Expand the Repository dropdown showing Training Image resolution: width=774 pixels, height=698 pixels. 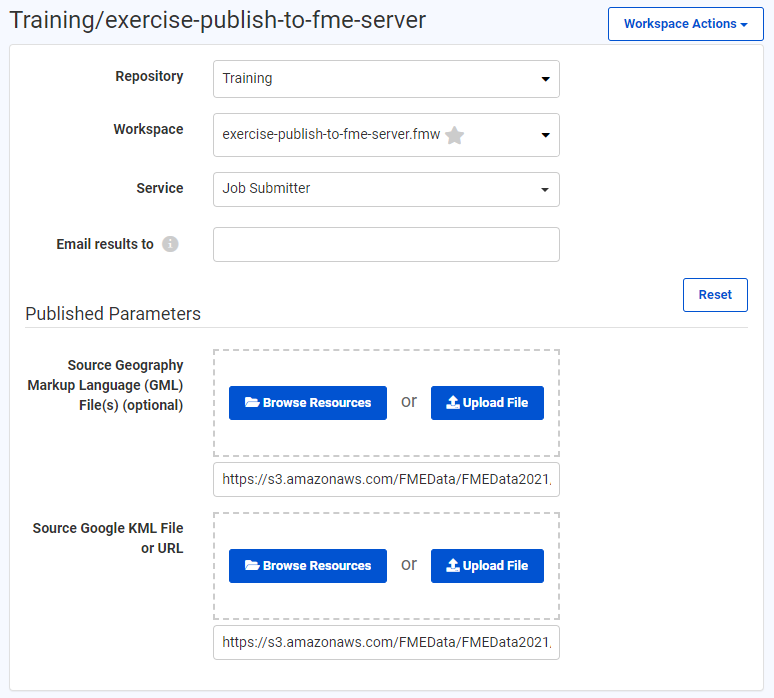coord(386,79)
